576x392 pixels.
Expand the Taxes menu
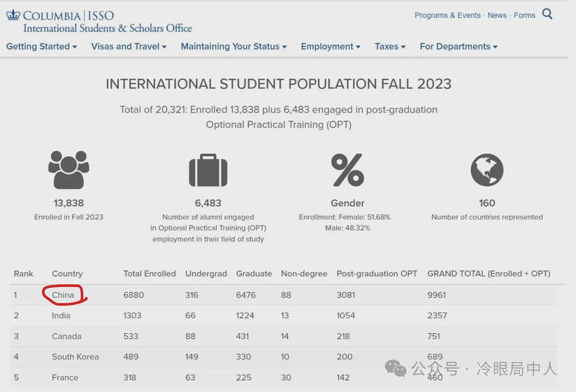[x=390, y=46]
